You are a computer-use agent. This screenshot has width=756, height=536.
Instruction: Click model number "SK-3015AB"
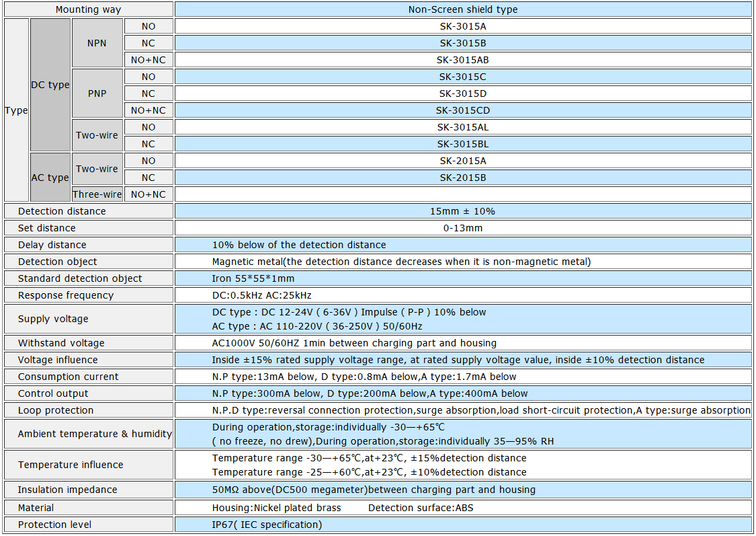(463, 61)
